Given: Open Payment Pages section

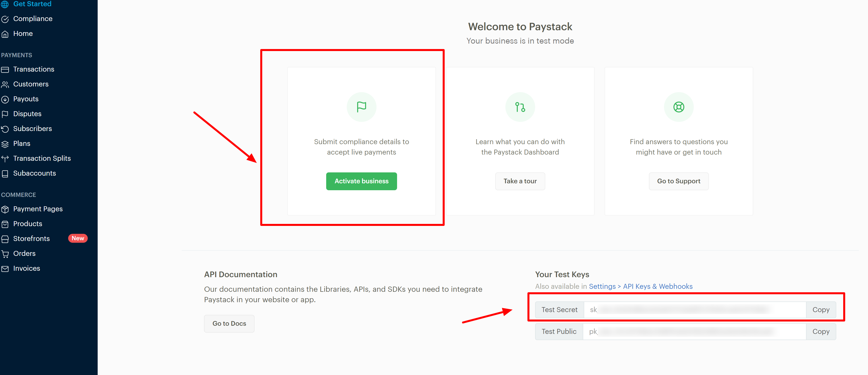Looking at the screenshot, I should (x=38, y=209).
